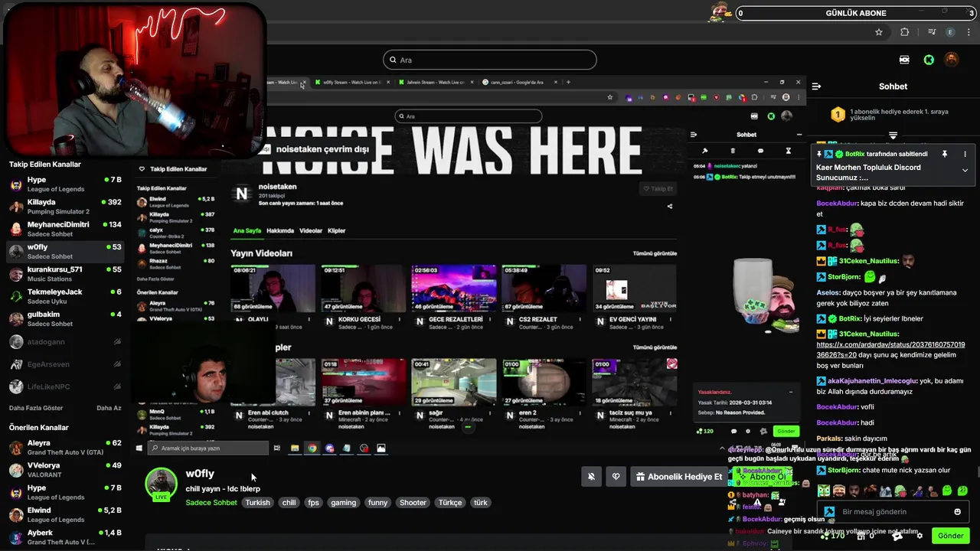Toggle stream notifications bell button

click(591, 477)
